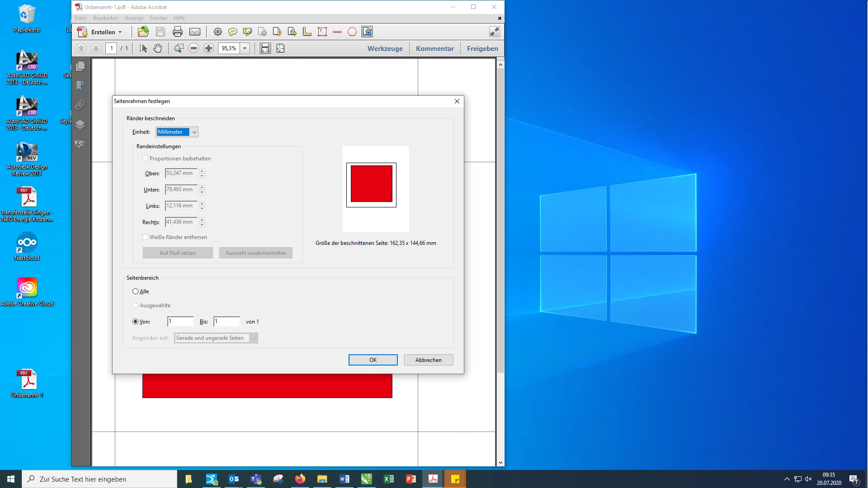The image size is (868, 488).
Task: Select the measuring ruler tool
Action: click(307, 32)
